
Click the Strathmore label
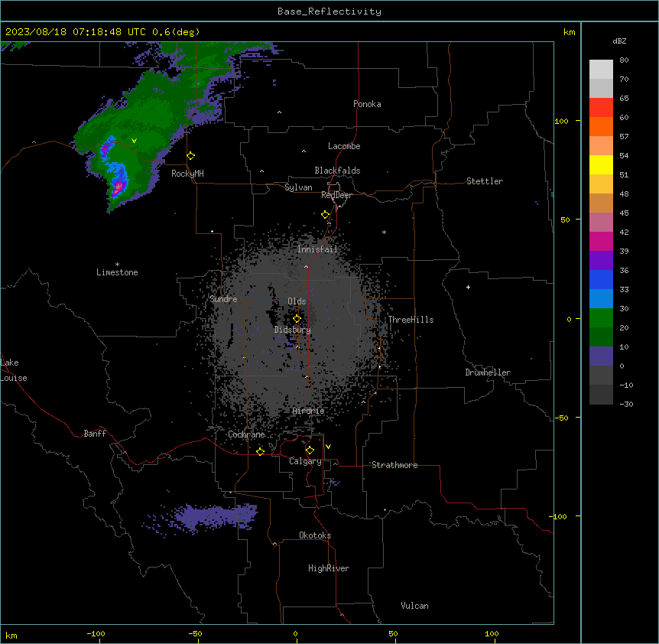(x=394, y=465)
